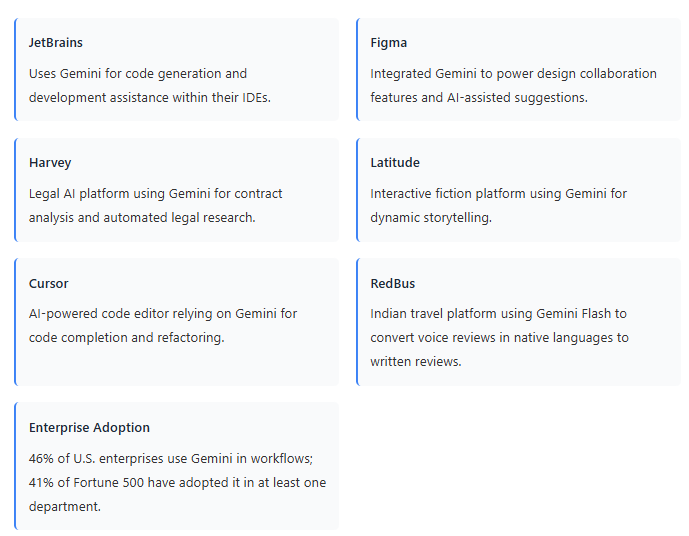This screenshot has width=689, height=536.
Task: Click '46% of U.S. enterprises' statistic line
Action: [x=171, y=459]
